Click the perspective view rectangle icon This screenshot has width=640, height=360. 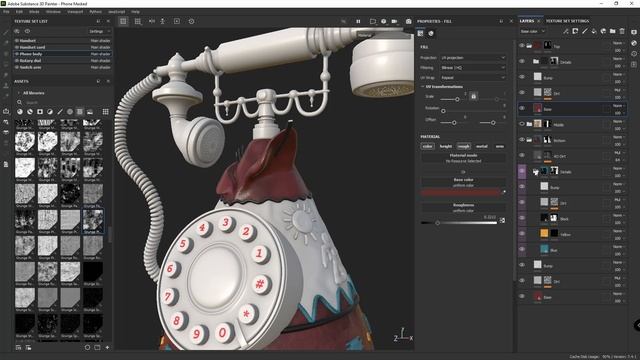tap(373, 21)
